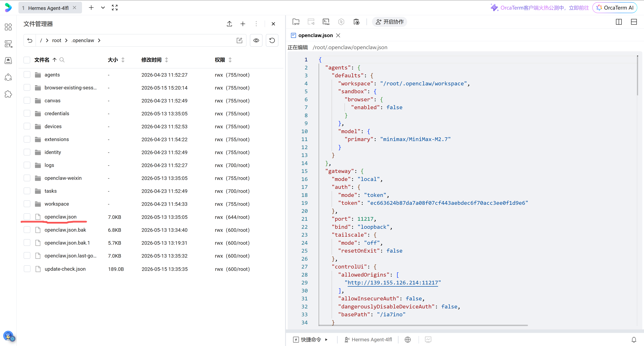Split the terminal vertically with the column layout icon
This screenshot has height=346, width=644.
pyautogui.click(x=619, y=22)
